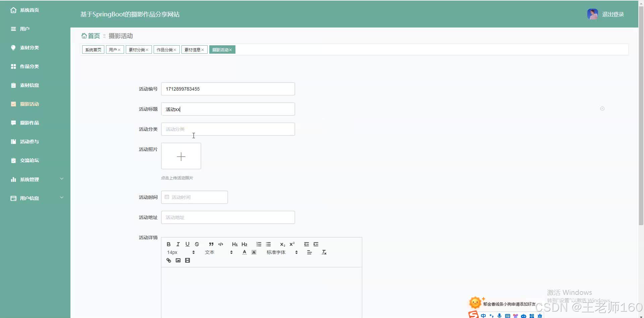Screen dimensions: 644x318
Task: Click the small circled-x icon at right
Action: (602, 109)
